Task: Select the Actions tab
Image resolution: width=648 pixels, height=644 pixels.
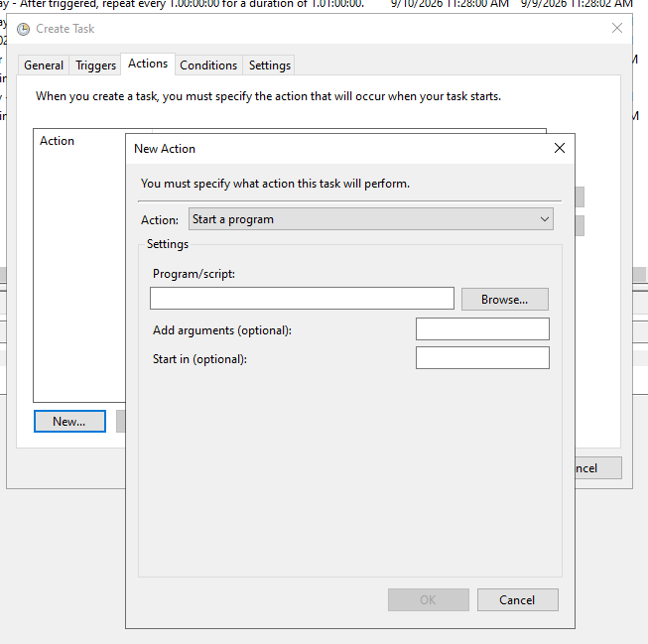Action: pyautogui.click(x=148, y=64)
